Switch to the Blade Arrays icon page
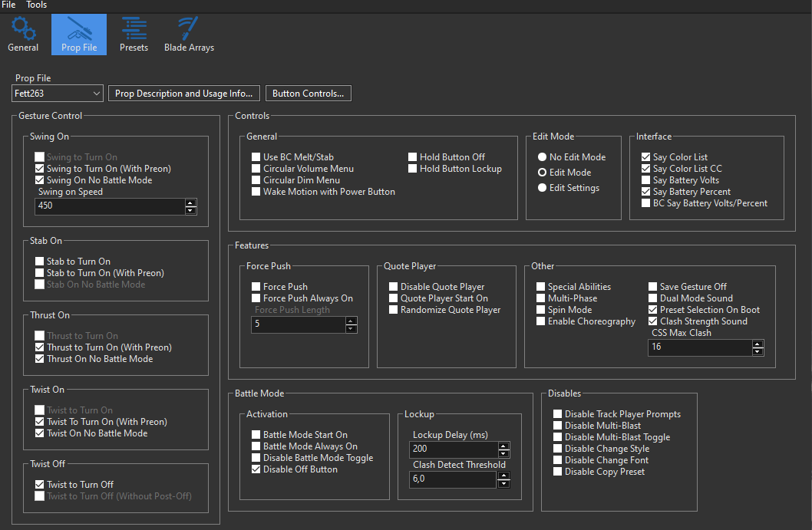812x530 pixels. (x=189, y=35)
